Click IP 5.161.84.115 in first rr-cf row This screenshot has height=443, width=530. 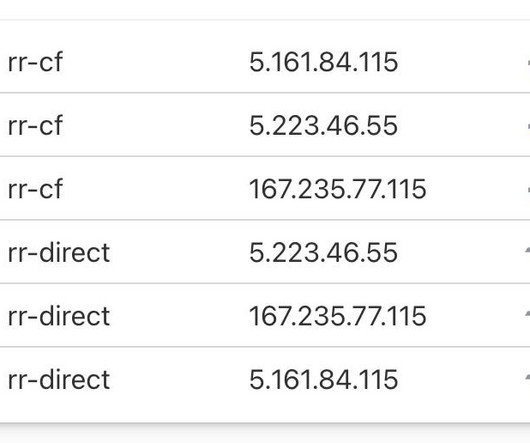tap(323, 62)
